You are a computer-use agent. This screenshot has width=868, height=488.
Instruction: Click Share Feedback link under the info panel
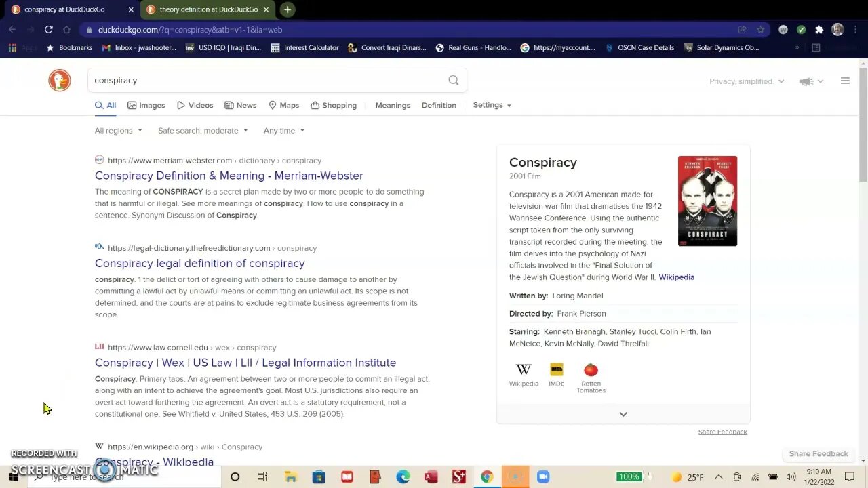(722, 432)
